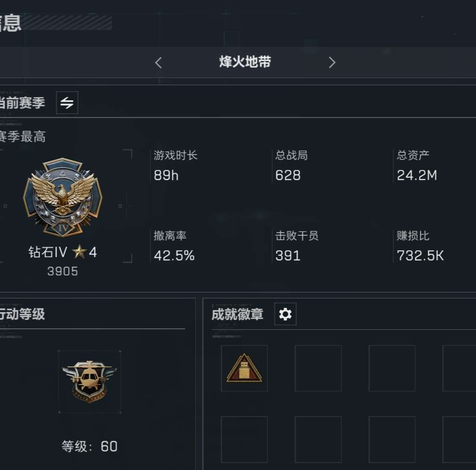476x470 pixels.
Task: Open achievement badge settings gear
Action: pos(285,314)
